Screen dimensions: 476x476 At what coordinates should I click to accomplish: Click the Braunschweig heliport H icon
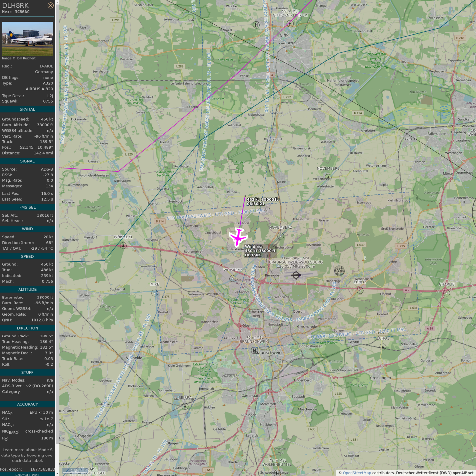pos(254,351)
